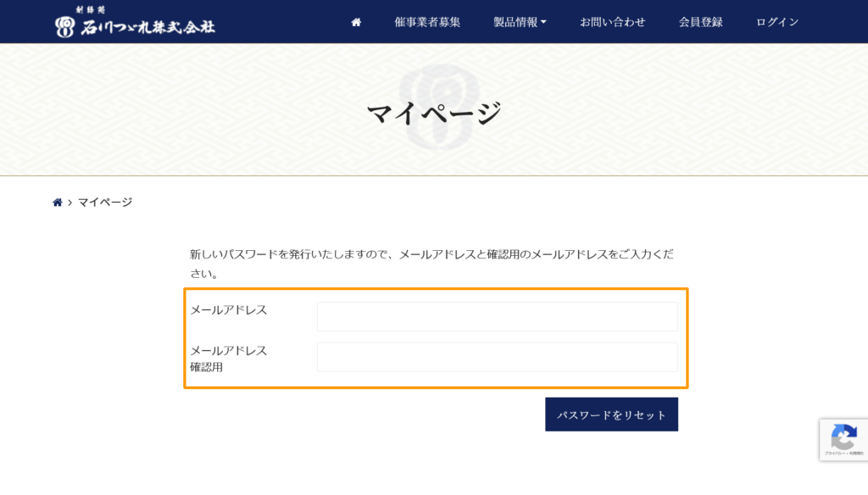
Task: Click the large マイページ page heading
Action: pos(433,113)
